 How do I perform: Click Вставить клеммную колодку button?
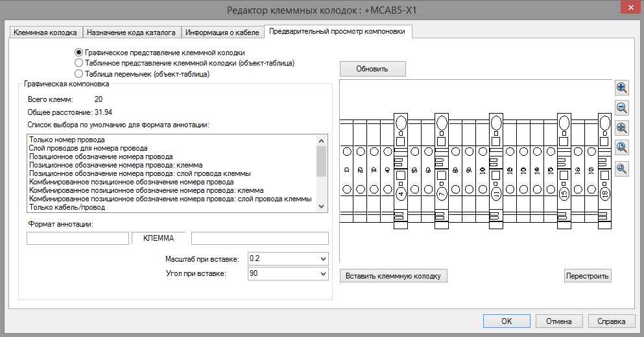click(393, 276)
